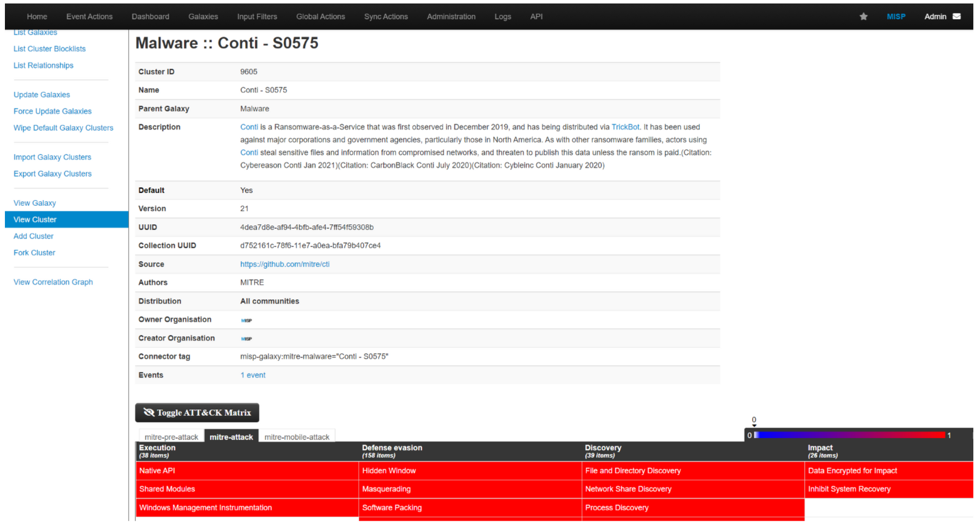Open the Event Actions menu
Image resolution: width=980 pixels, height=528 pixels.
point(89,17)
